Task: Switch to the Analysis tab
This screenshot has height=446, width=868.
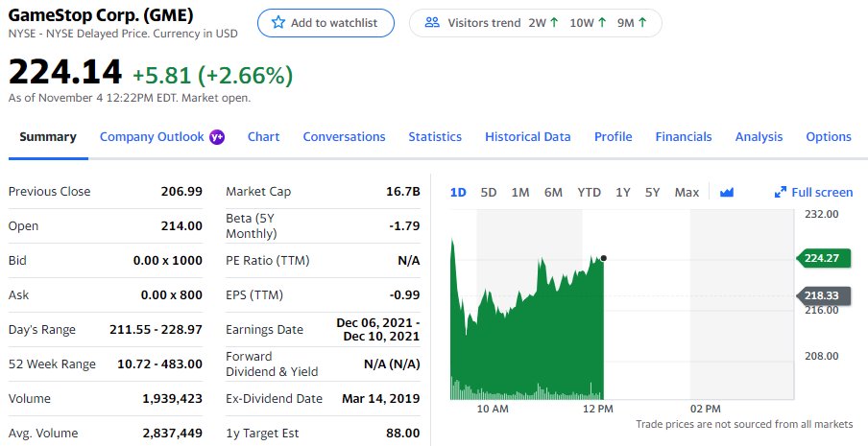Action: click(x=759, y=137)
